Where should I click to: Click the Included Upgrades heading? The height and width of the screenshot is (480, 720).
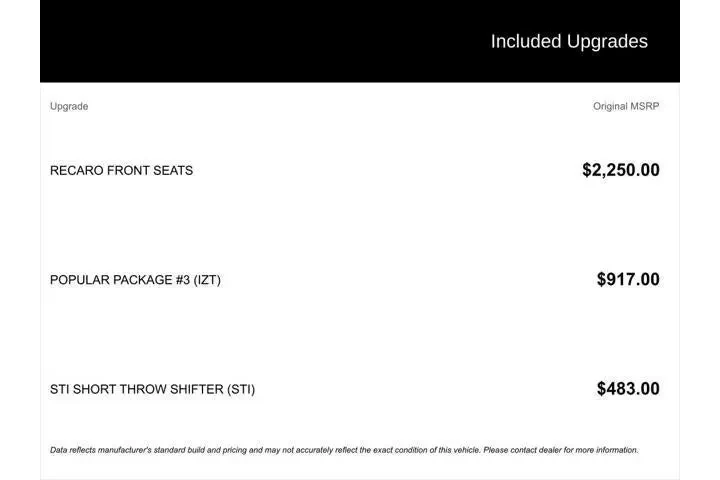click(x=568, y=41)
